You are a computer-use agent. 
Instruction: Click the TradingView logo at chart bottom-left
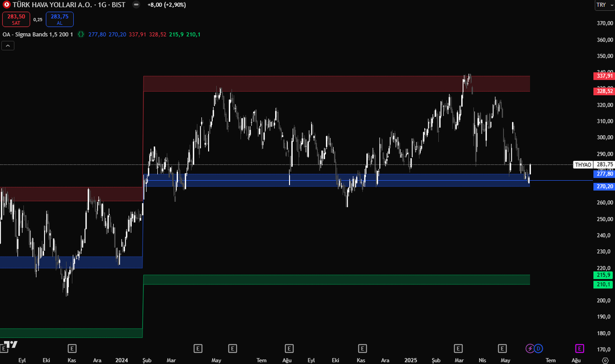10,344
